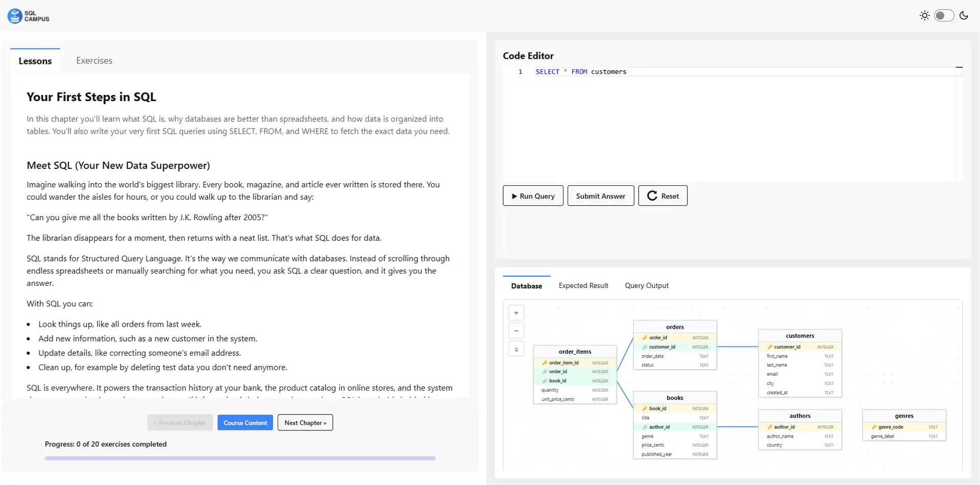Click into the SQL code editor line

click(715, 72)
